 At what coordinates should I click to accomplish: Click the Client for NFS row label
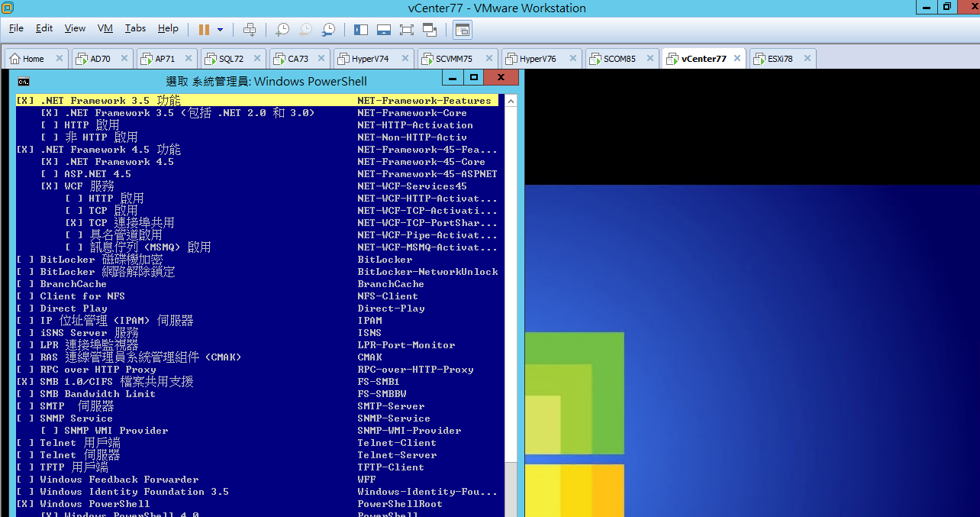[82, 296]
